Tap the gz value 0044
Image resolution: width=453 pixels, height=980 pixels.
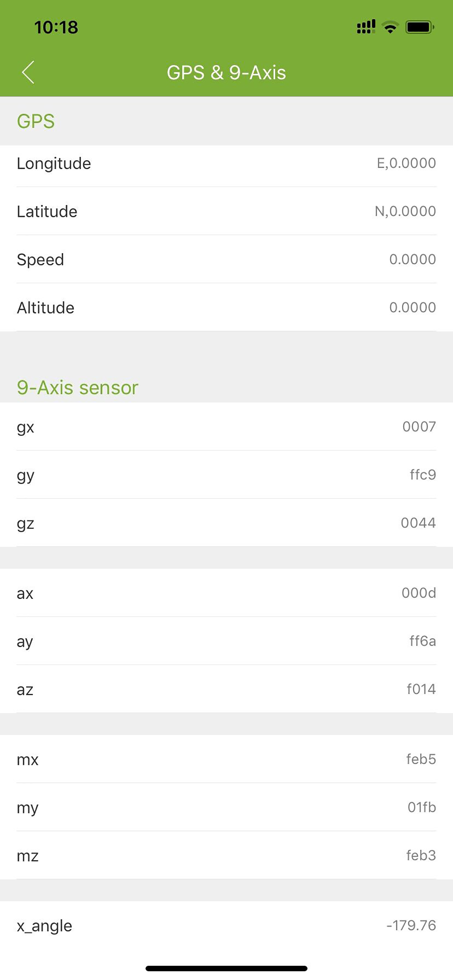click(x=418, y=523)
